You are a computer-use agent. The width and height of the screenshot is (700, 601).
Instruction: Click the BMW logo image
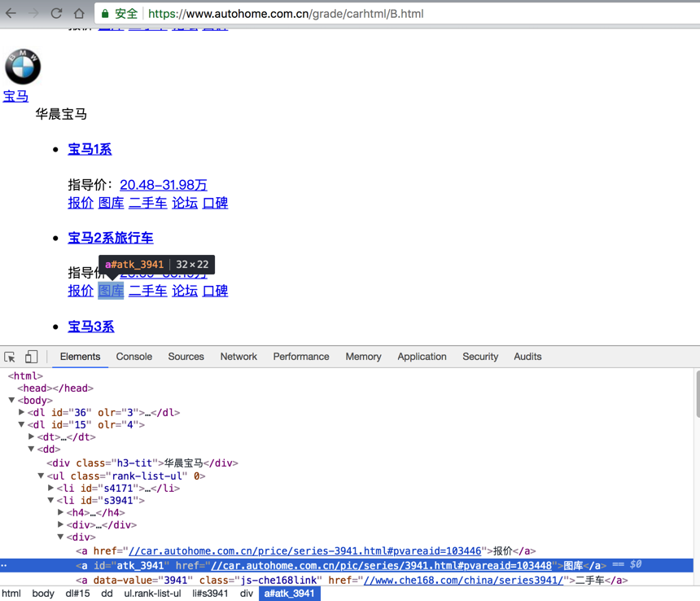23,67
